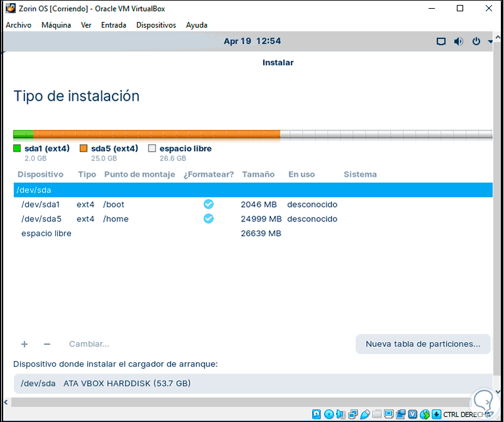Click the network adapters status icon

(352, 414)
